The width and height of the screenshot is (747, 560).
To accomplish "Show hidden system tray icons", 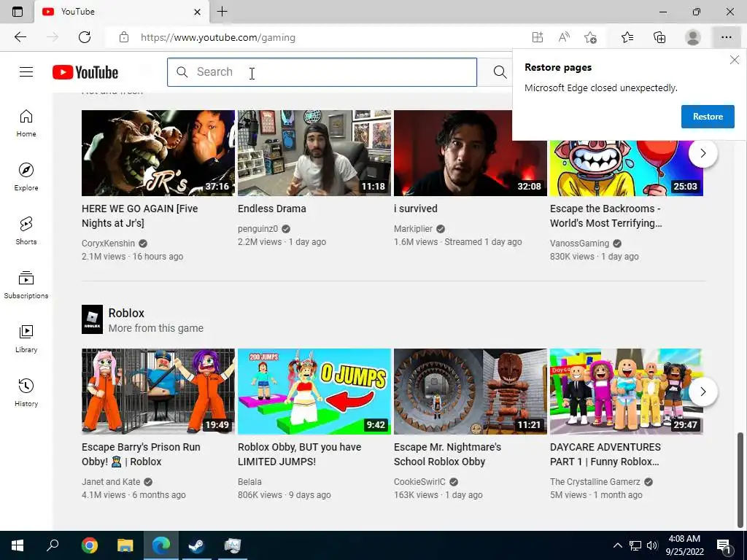I will (617, 545).
